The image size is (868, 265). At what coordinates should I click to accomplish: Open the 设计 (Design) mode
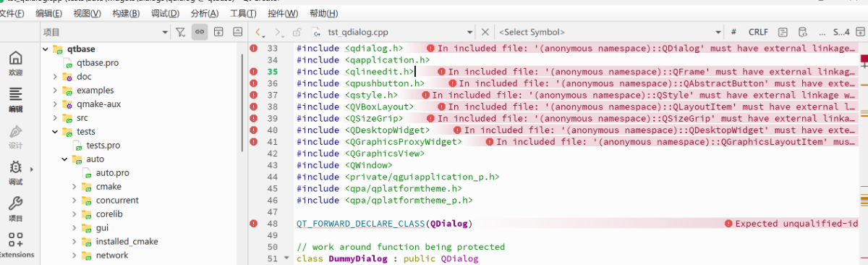[x=15, y=136]
